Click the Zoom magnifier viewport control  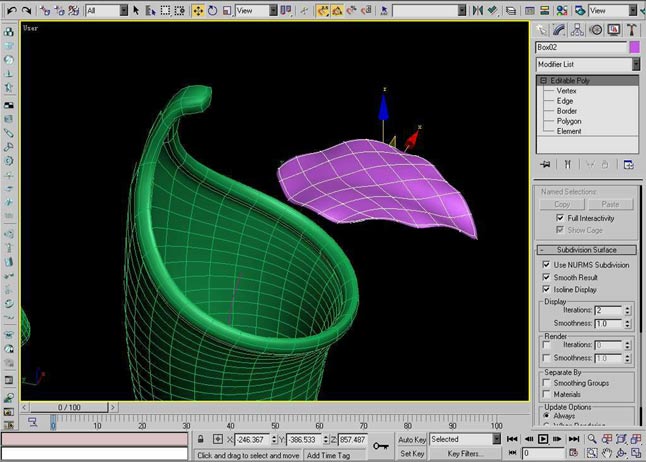592,439
